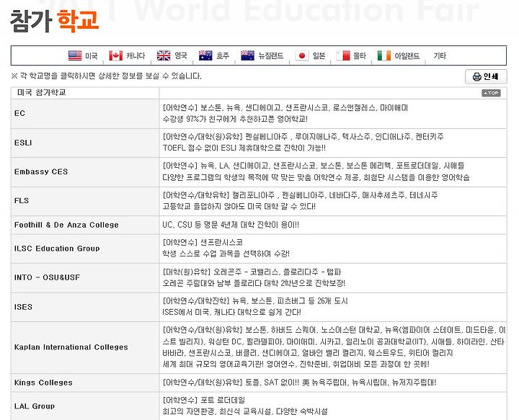
Task: Open the 미국 country tab
Action: pyautogui.click(x=92, y=56)
